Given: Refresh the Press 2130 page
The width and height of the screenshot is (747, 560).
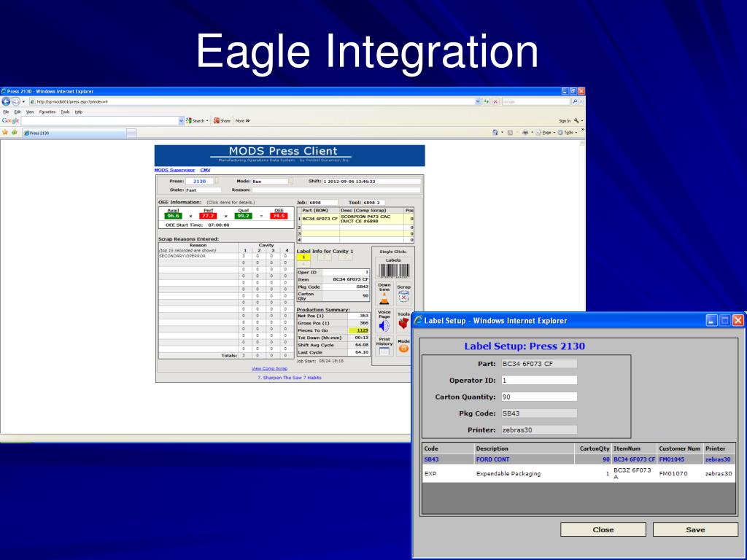Looking at the screenshot, I should pos(487,101).
